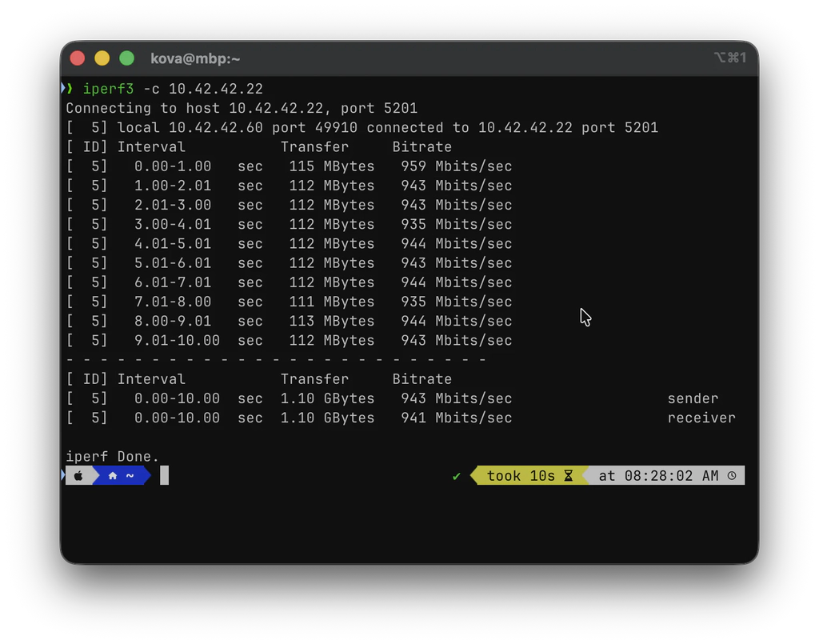Click the 111 MBytes transfer value
The image size is (819, 644).
(332, 302)
